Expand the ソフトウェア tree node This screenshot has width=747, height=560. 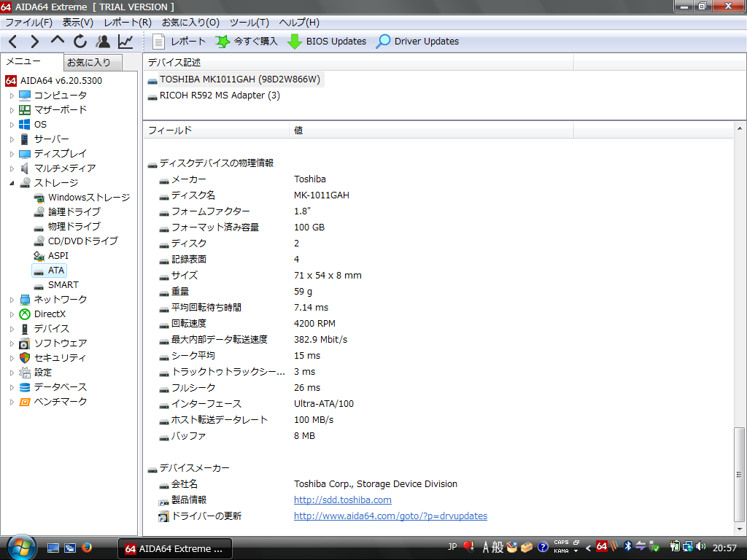[12, 343]
